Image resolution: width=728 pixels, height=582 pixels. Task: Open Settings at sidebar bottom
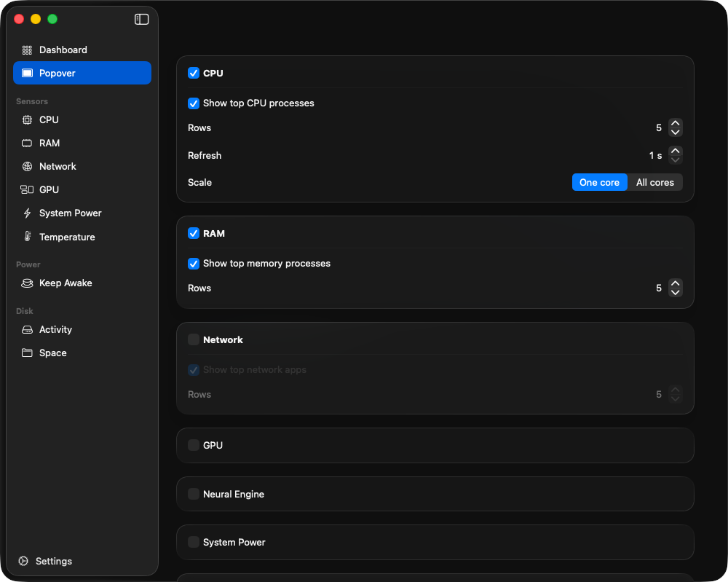tap(45, 561)
